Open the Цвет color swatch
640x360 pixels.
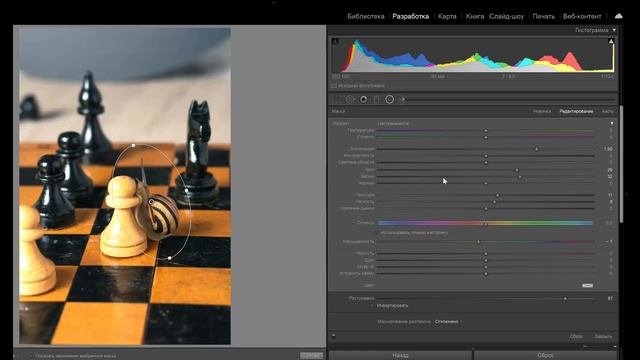coord(587,285)
